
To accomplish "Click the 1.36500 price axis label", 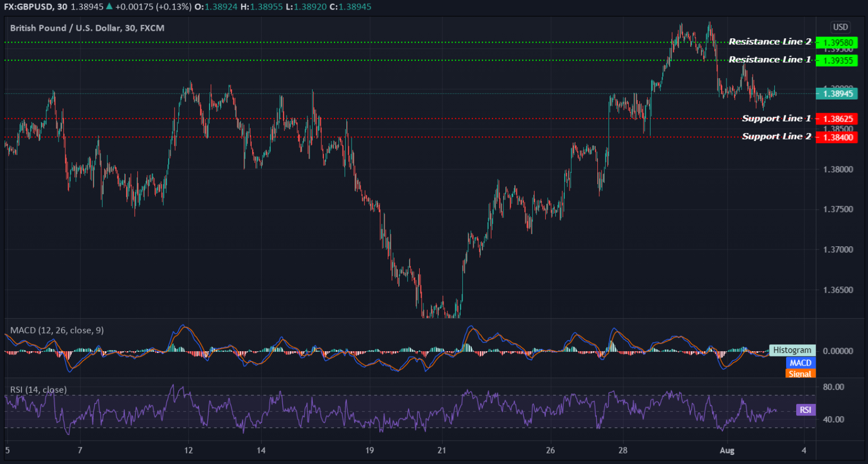I will coord(838,290).
